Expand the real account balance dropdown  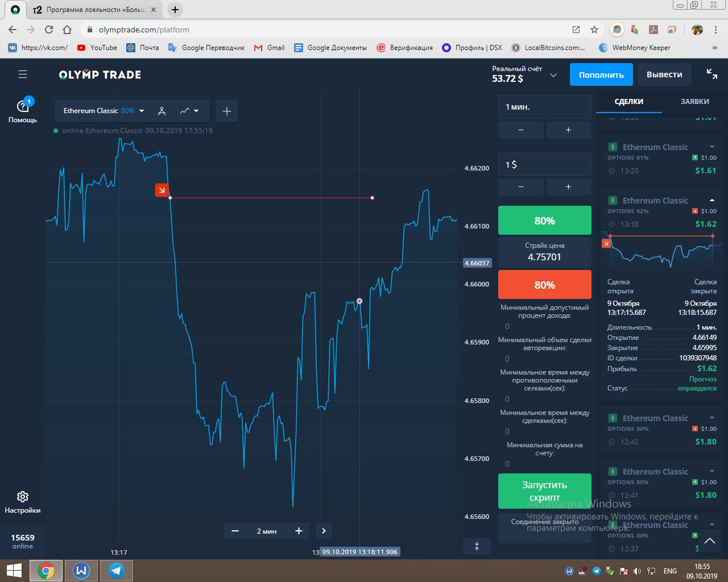click(553, 75)
